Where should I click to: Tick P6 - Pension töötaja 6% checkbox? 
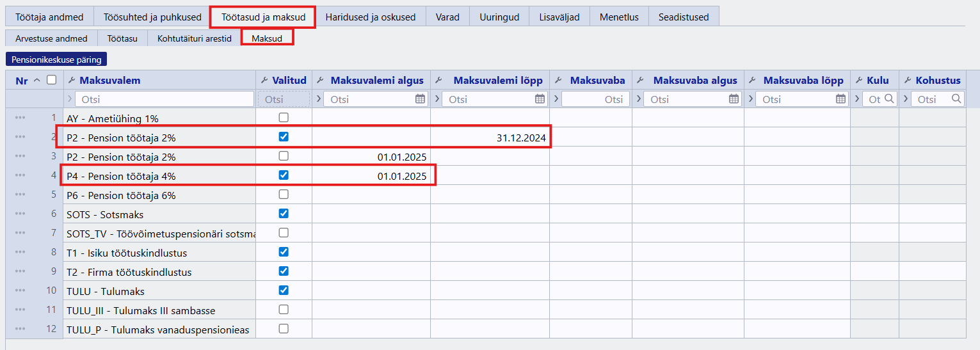284,195
